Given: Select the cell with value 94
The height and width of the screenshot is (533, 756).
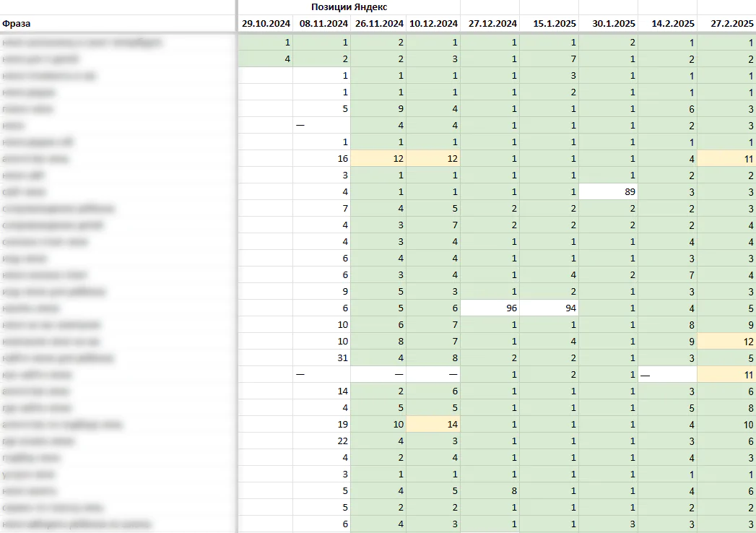Looking at the screenshot, I should tap(549, 308).
